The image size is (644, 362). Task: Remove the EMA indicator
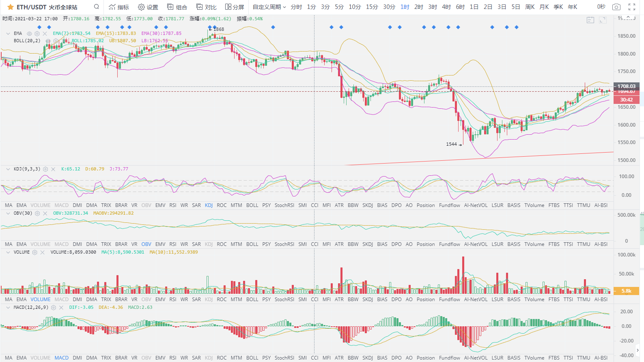pyautogui.click(x=45, y=34)
